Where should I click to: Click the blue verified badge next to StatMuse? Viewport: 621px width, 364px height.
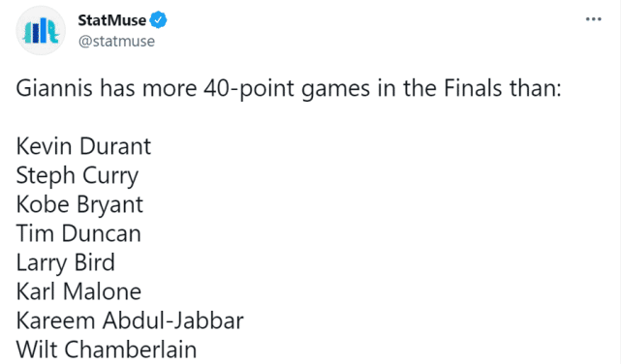158,20
